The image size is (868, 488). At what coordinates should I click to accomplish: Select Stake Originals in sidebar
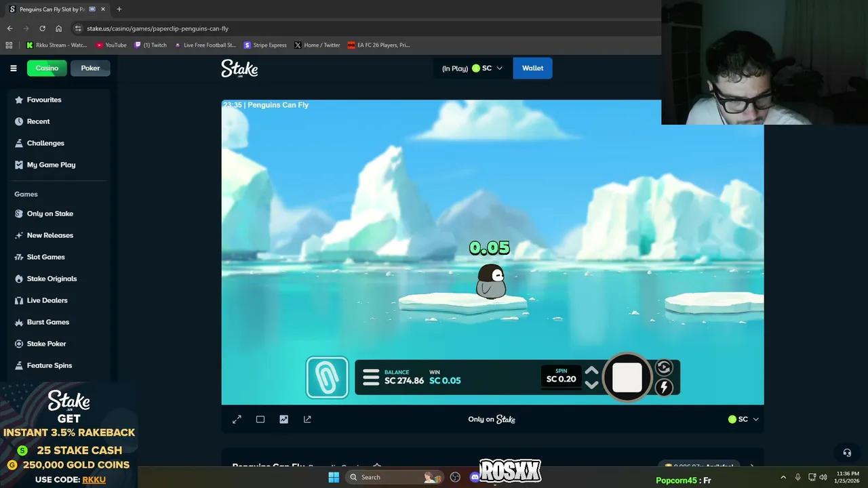click(52, 279)
